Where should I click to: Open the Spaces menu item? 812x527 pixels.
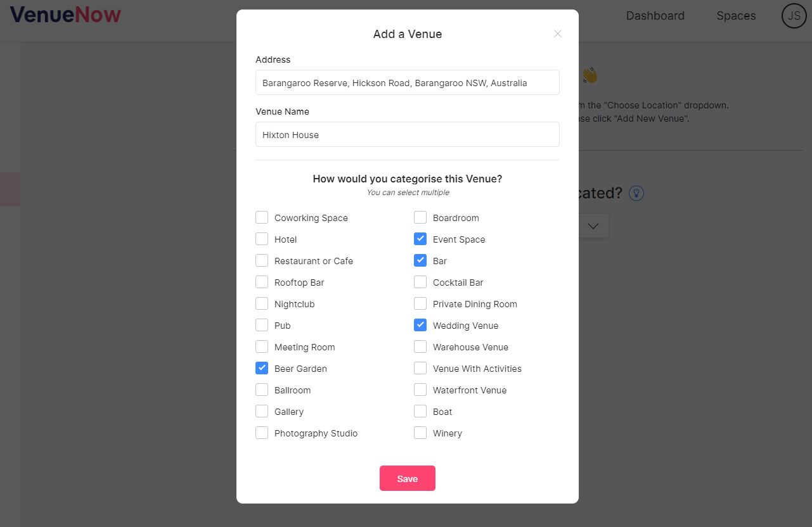tap(736, 16)
